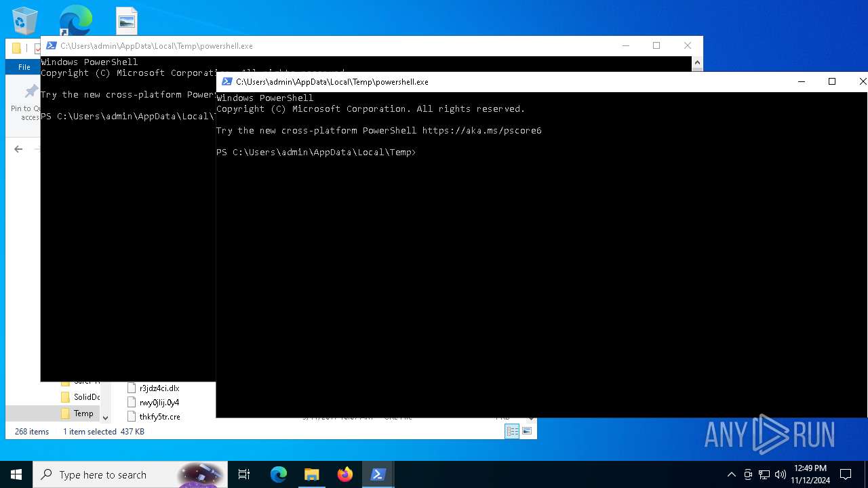Open the Microsoft Edge desktop shortcut
The image size is (868, 488).
click(x=75, y=20)
